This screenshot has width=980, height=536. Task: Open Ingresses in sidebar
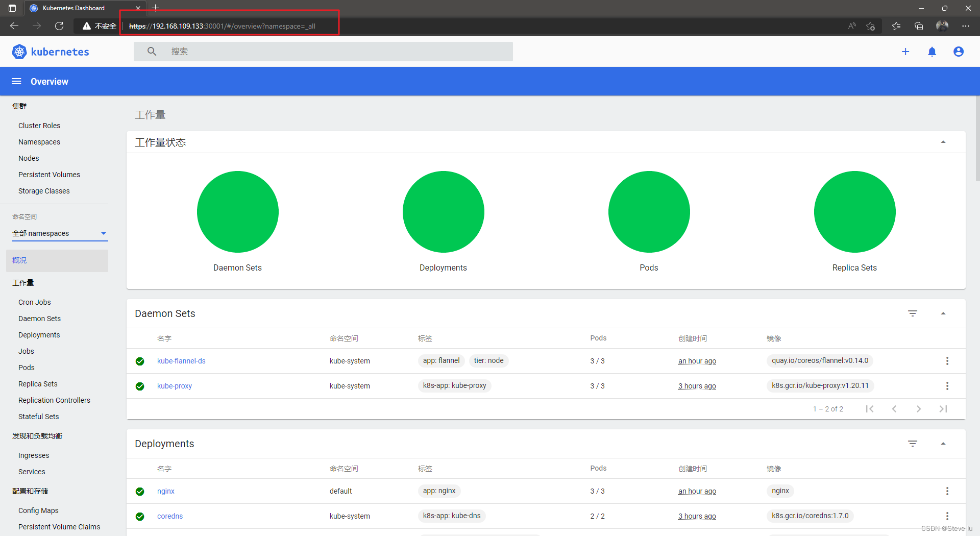pyautogui.click(x=34, y=455)
